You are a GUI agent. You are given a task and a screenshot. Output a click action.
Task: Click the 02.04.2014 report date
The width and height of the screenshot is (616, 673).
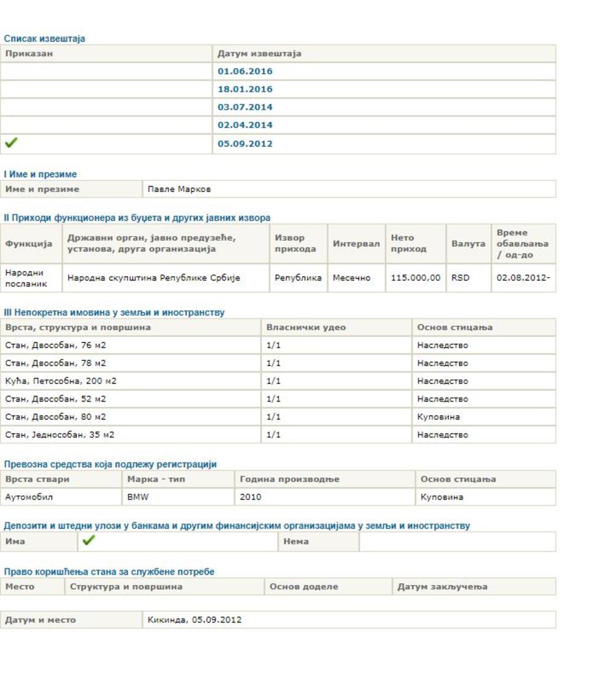[x=245, y=125]
